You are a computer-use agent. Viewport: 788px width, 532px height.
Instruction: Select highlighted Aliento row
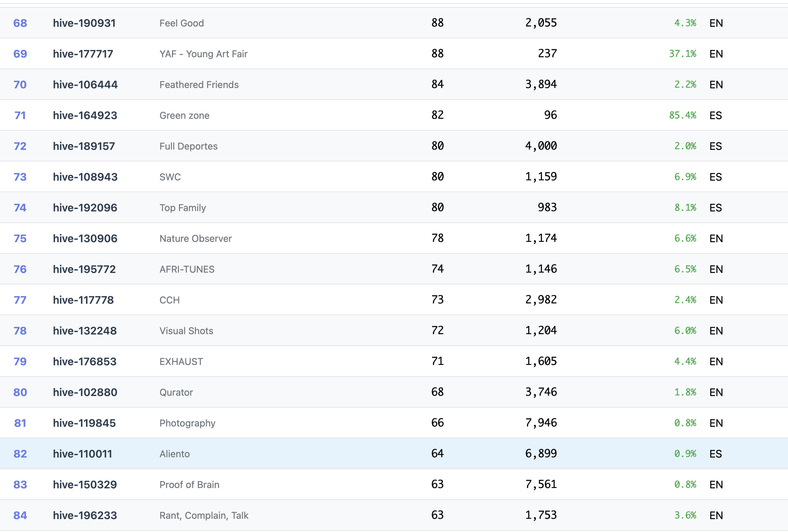pyautogui.click(x=175, y=454)
